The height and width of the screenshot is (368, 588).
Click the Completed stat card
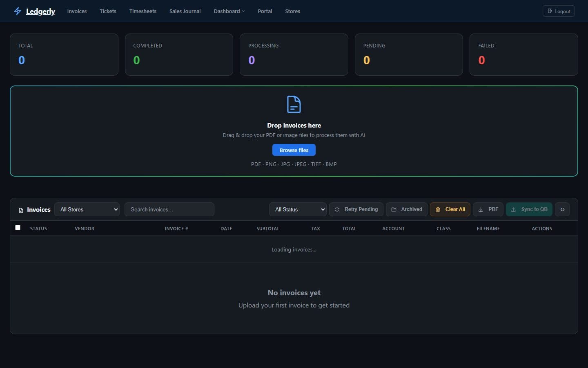click(x=179, y=54)
